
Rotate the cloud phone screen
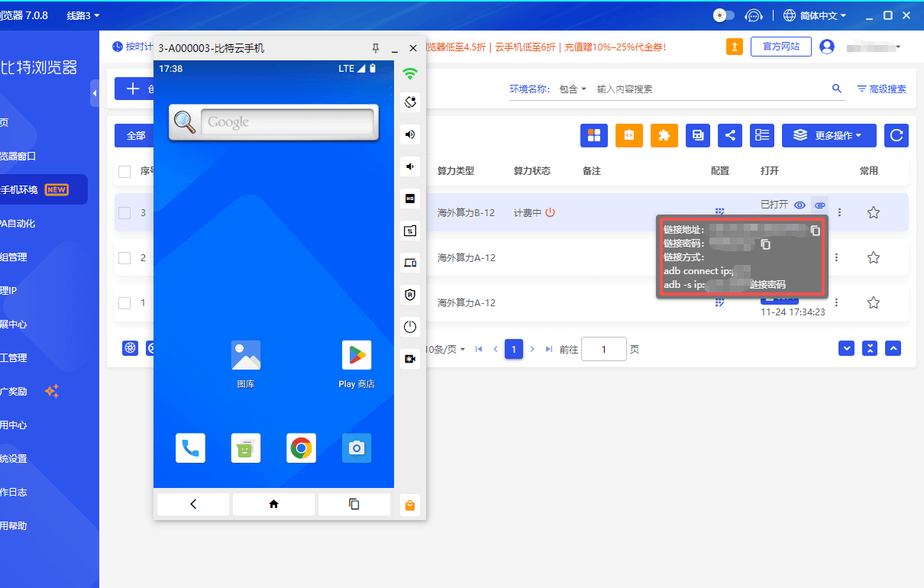[410, 102]
